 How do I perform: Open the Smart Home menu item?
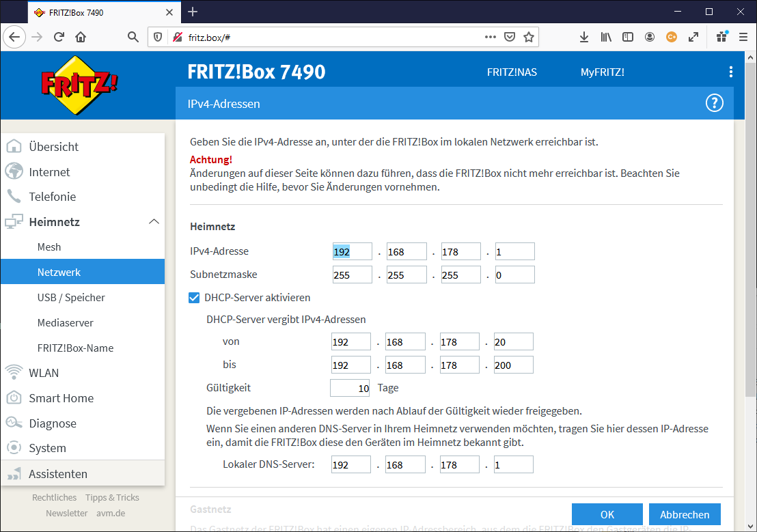(x=83, y=397)
